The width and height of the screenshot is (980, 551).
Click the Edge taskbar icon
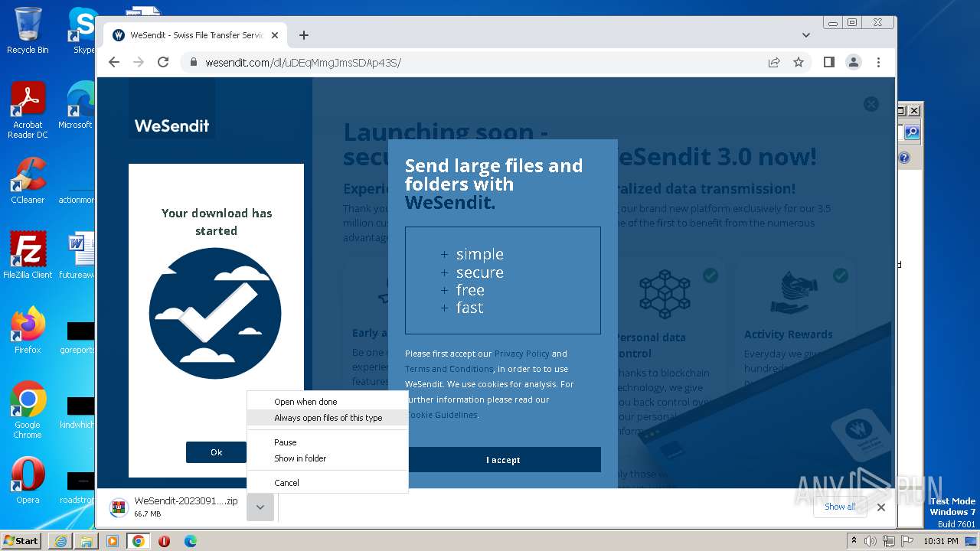[x=191, y=540]
